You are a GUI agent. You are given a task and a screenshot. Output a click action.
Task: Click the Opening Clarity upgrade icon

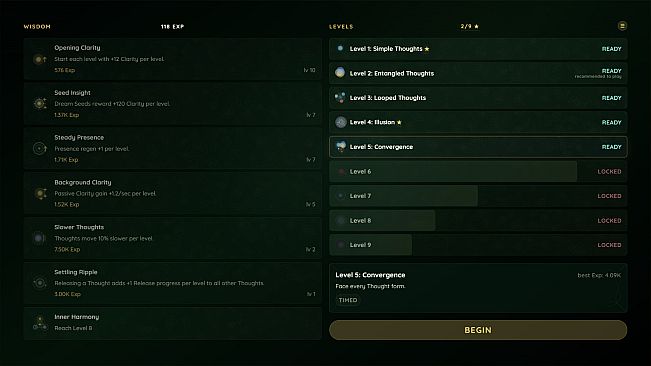click(40, 59)
